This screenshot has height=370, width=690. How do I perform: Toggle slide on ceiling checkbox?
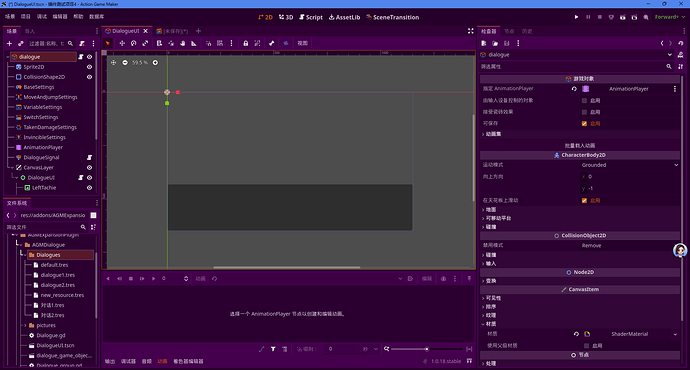coord(584,201)
